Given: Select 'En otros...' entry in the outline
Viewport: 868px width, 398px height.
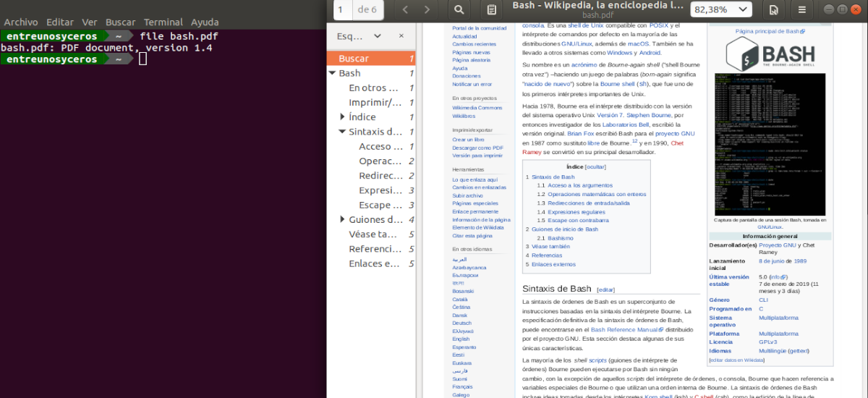Looking at the screenshot, I should (374, 88).
